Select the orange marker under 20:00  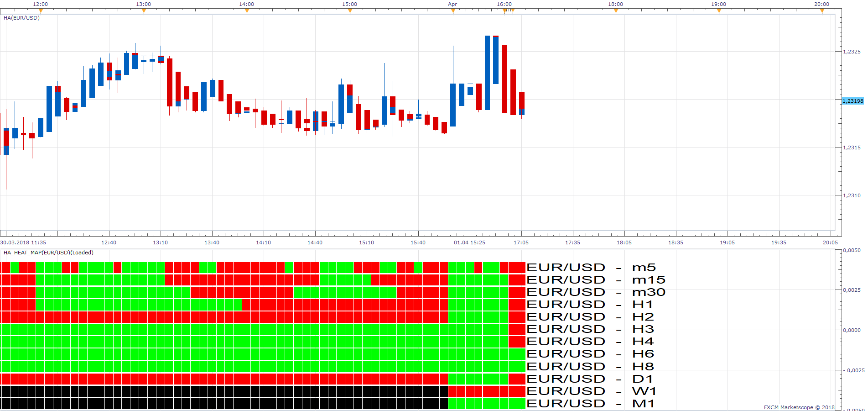pos(822,11)
